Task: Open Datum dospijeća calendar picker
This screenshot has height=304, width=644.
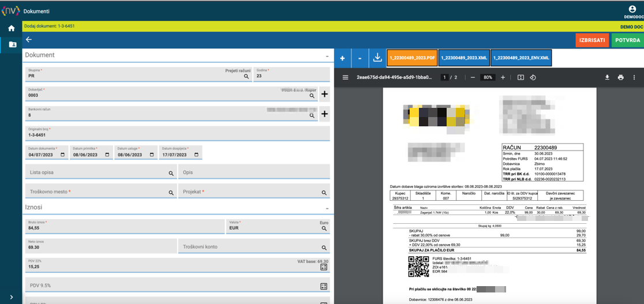Action: (x=196, y=155)
